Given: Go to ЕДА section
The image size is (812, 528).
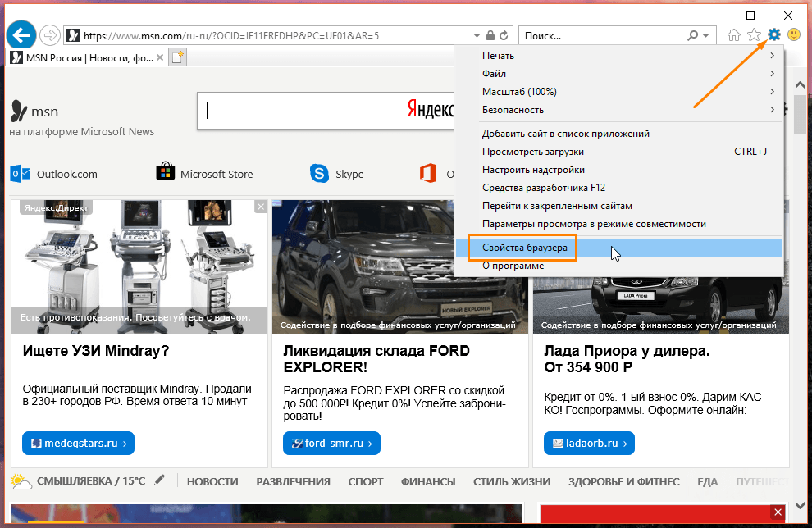Looking at the screenshot, I should tap(707, 481).
